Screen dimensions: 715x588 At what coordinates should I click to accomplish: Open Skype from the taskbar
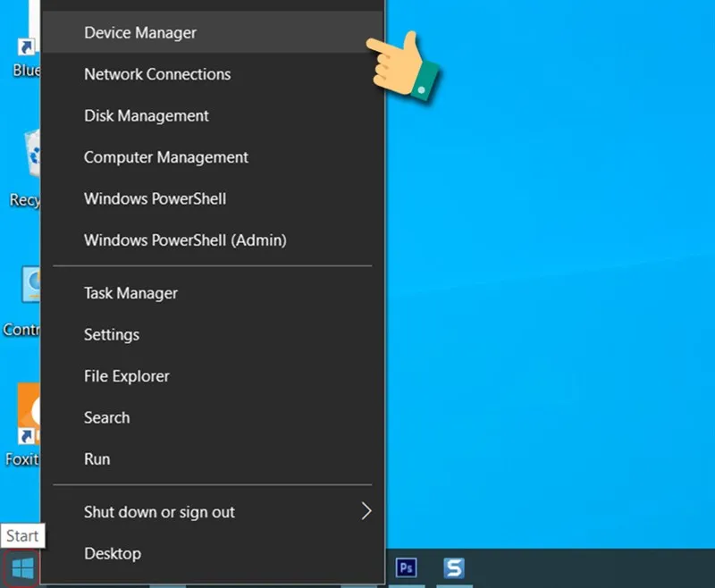click(454, 567)
